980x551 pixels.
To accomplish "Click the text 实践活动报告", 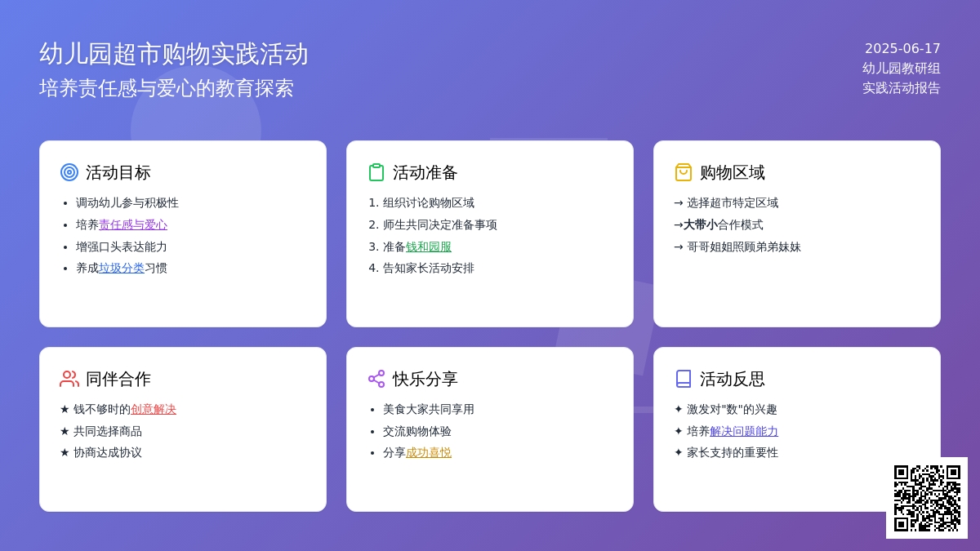I will 902,87.
